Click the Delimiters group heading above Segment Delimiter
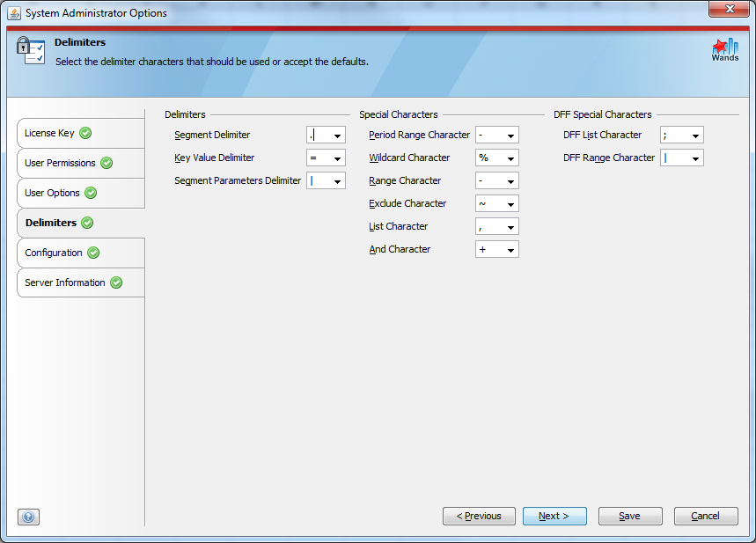756x543 pixels. [x=185, y=114]
